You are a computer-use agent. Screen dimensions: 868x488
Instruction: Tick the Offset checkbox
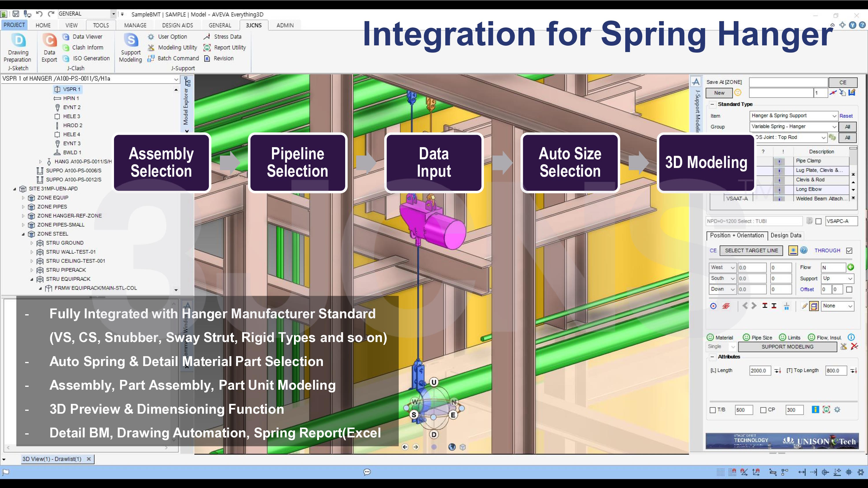pos(849,289)
